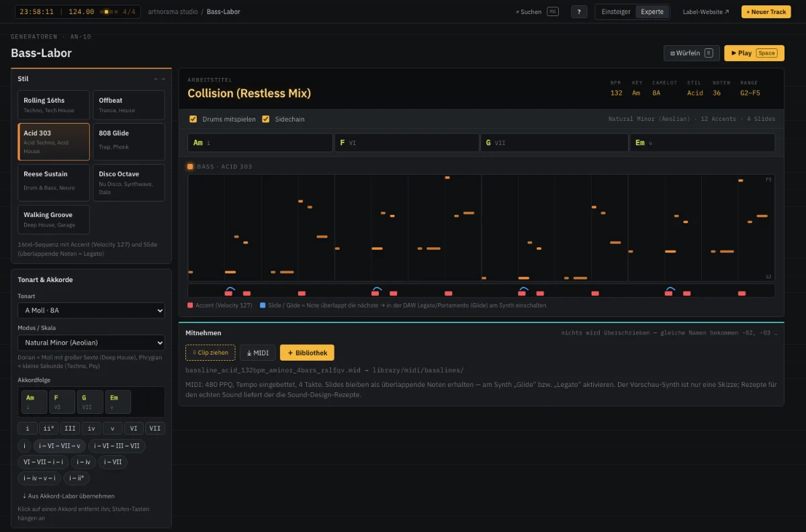Viewport: 806px width, 532px height.
Task: Click the next style right arrow in Stil header
Action: [163, 79]
